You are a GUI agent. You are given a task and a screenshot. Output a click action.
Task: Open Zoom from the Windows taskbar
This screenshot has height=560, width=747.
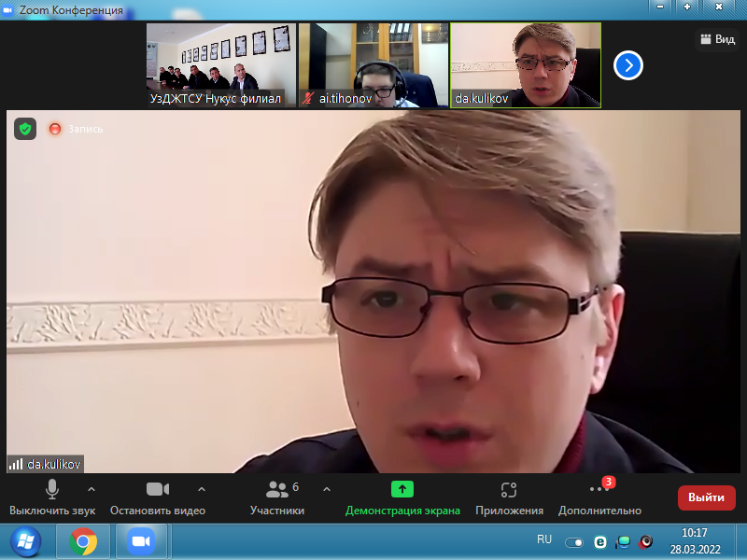141,541
